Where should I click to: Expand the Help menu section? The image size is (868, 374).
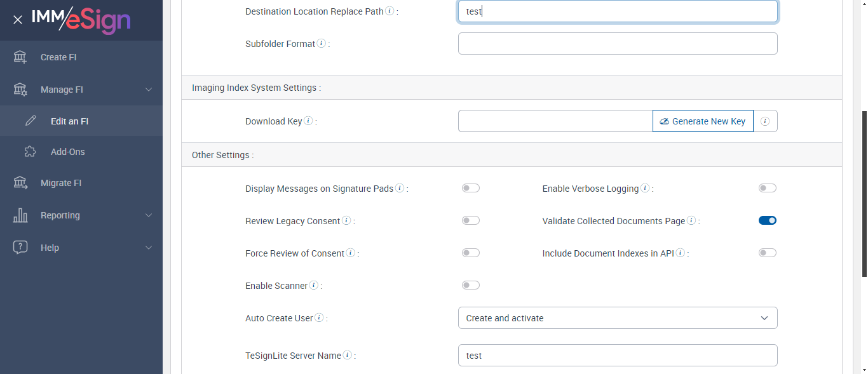pyautogui.click(x=149, y=248)
